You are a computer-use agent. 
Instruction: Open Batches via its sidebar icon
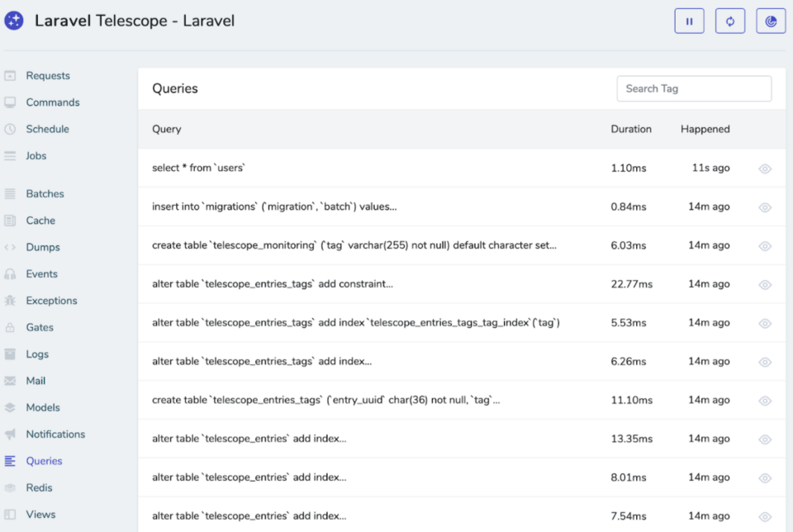[10, 193]
